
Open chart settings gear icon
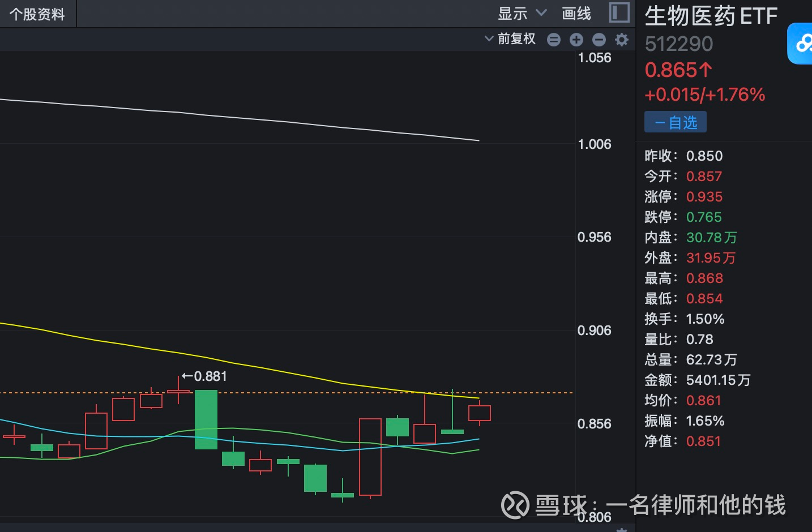tap(622, 40)
